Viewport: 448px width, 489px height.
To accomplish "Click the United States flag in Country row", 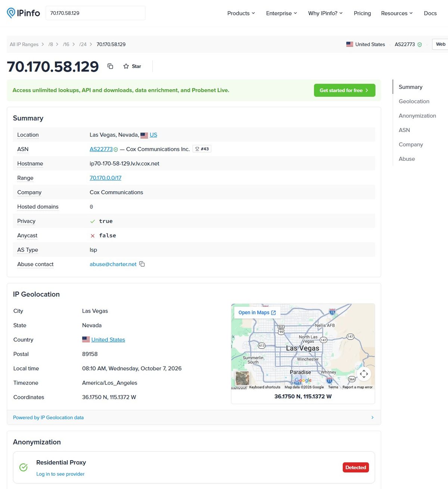I will [86, 340].
